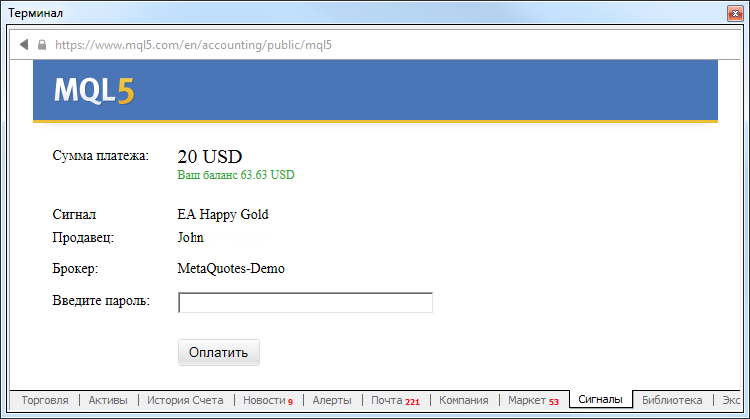
Task: Click the Продавец label
Action: (x=83, y=237)
